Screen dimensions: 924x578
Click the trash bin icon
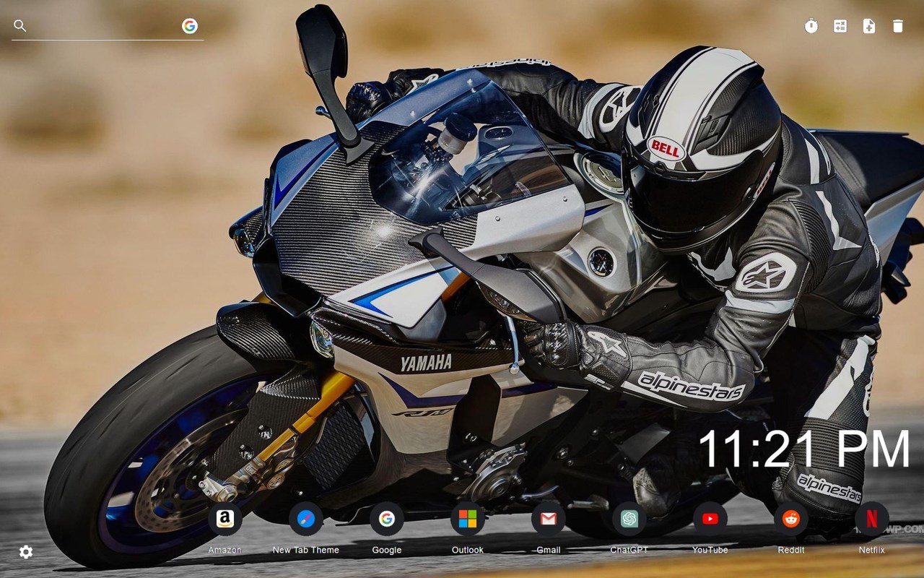(898, 26)
